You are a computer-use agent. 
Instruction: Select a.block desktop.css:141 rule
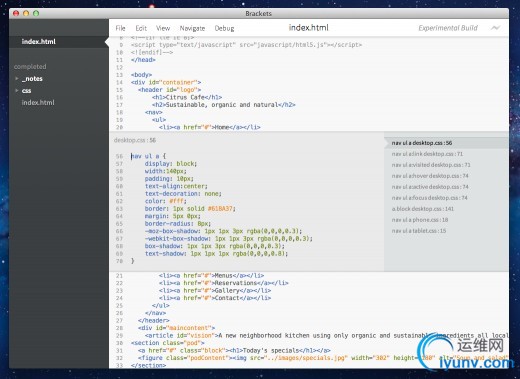coord(423,209)
